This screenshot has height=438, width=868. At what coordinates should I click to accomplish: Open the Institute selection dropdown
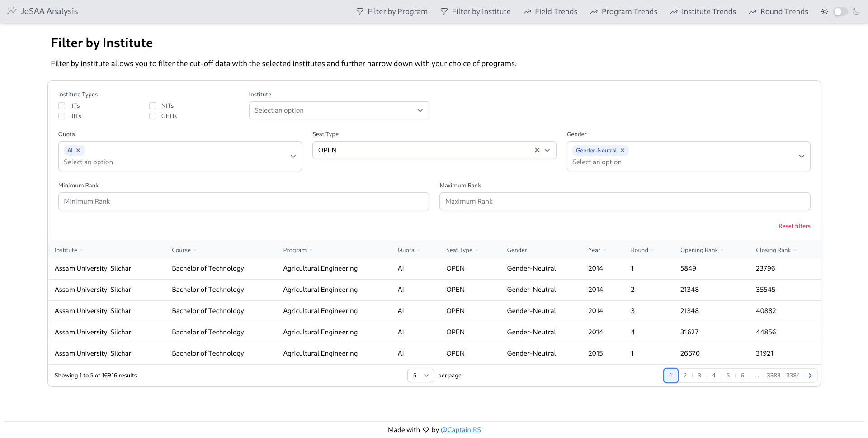coord(339,110)
